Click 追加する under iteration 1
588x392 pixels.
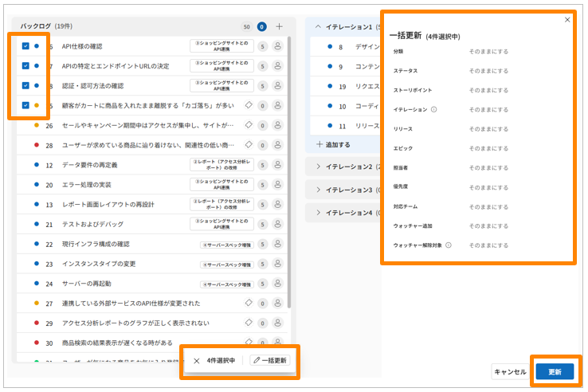pos(334,145)
